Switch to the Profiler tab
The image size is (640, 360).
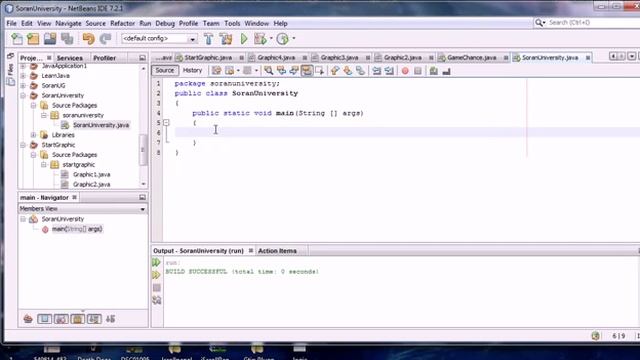tap(104, 58)
